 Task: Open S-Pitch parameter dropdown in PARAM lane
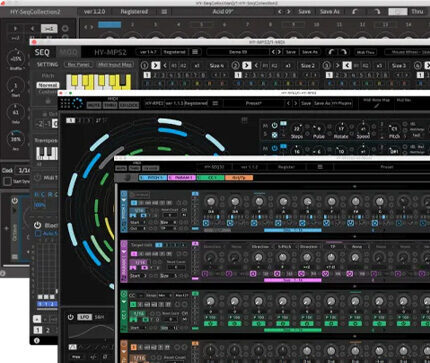(284, 247)
